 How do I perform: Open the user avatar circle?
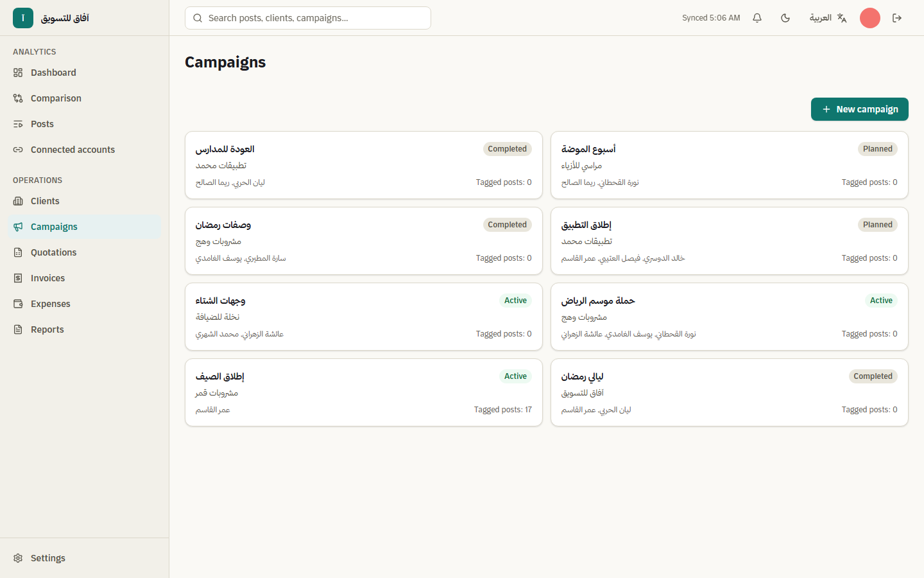coord(870,18)
